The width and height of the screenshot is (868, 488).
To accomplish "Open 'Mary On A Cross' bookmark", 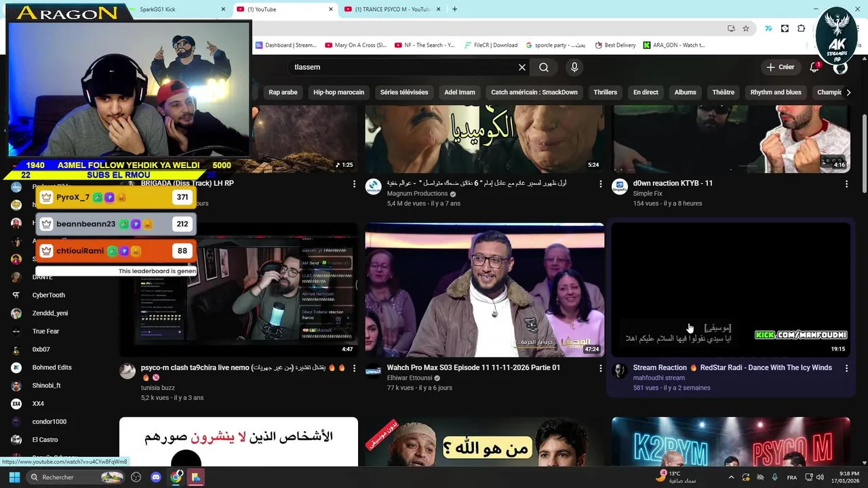I will coord(355,45).
